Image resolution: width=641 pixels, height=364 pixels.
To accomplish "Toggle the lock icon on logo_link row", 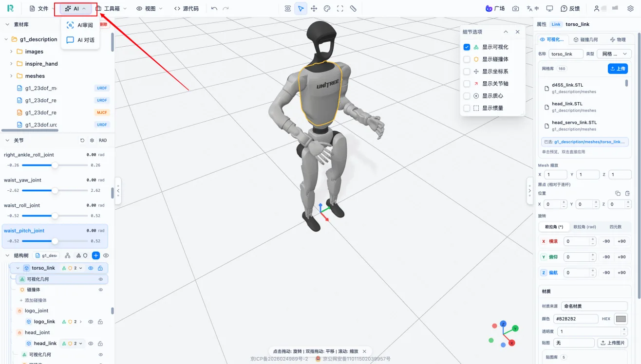I will tap(100, 322).
